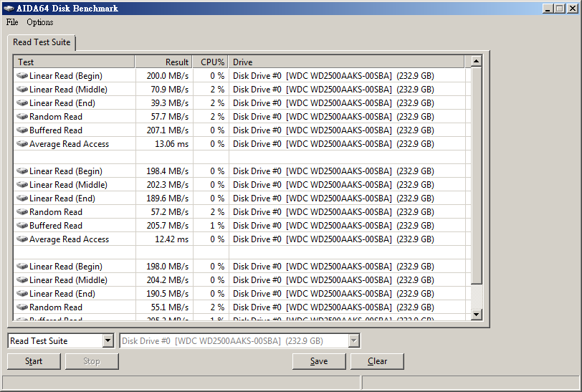Click the disk icon of the 202.3 MB/s Linear Read (Middle) row

(22, 184)
